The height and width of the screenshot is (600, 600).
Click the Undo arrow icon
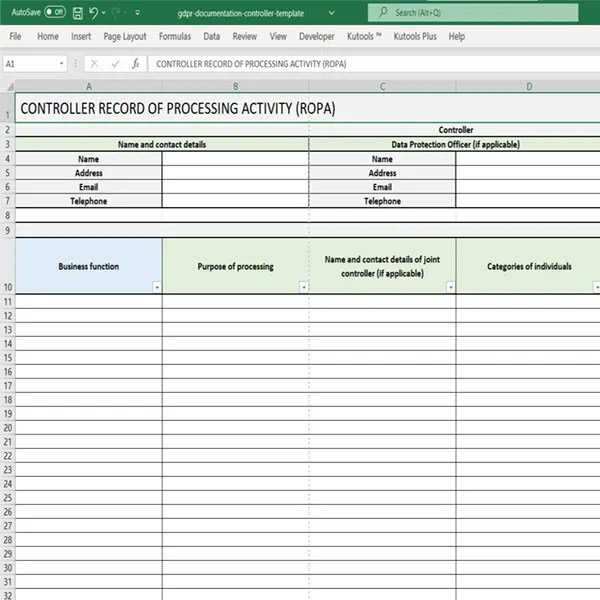point(93,13)
